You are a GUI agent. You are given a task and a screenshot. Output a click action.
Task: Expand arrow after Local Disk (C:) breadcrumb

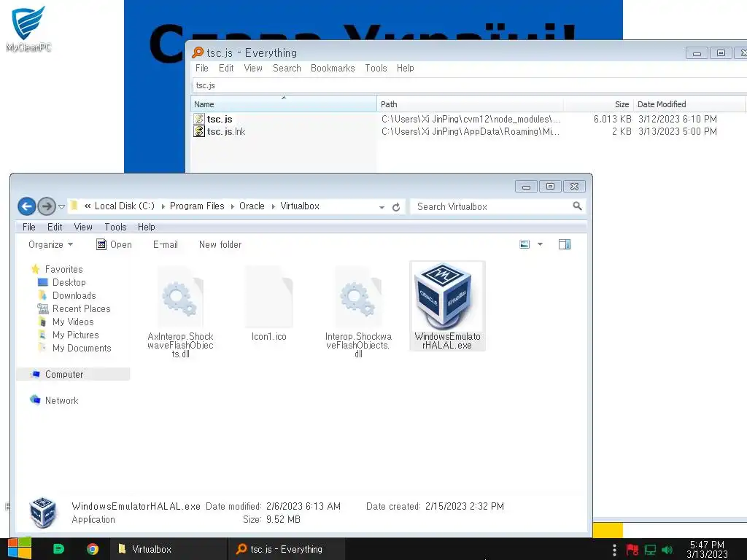(163, 206)
